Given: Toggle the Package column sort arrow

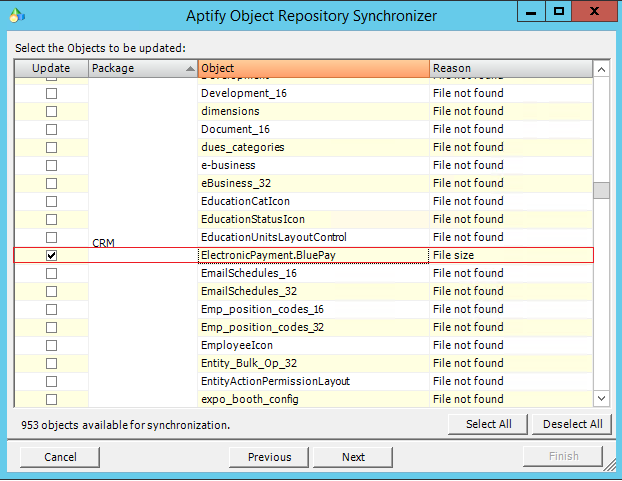Looking at the screenshot, I should point(190,69).
